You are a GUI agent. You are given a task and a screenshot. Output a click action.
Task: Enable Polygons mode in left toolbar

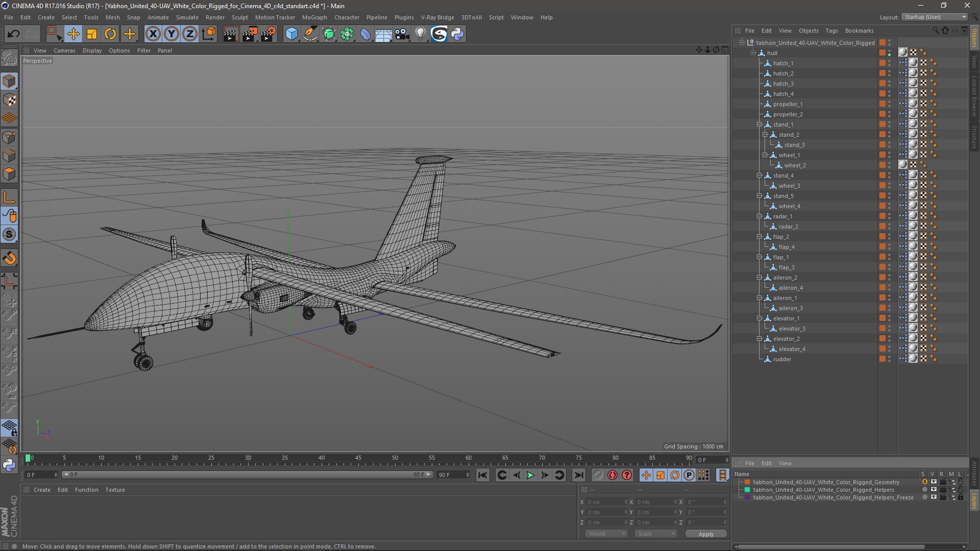pos(9,174)
